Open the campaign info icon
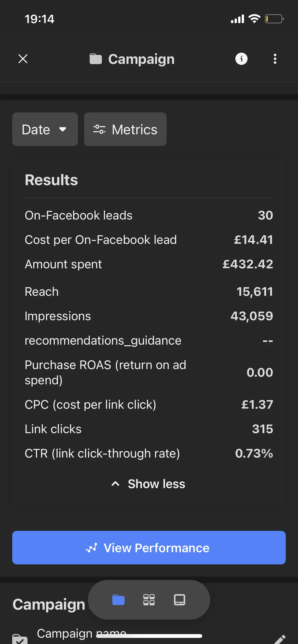 pos(241,59)
